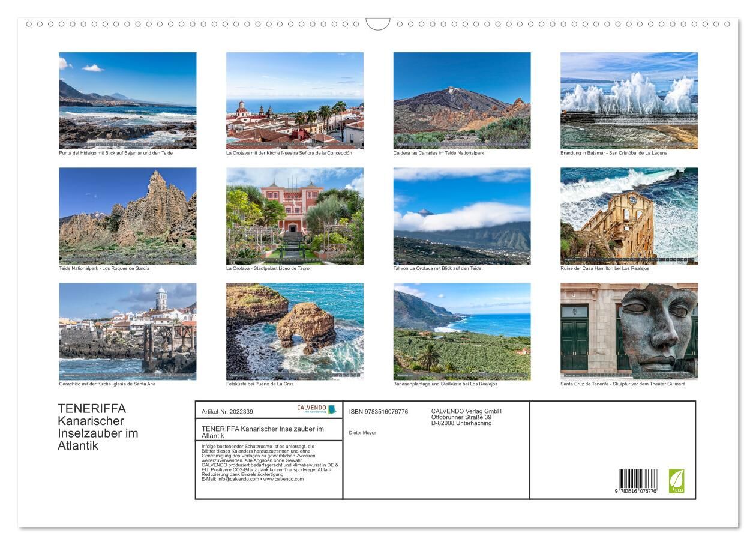Screen dimensions: 756x545
Task: Select the Theater Guimerá sculpture photo
Action: [x=629, y=331]
